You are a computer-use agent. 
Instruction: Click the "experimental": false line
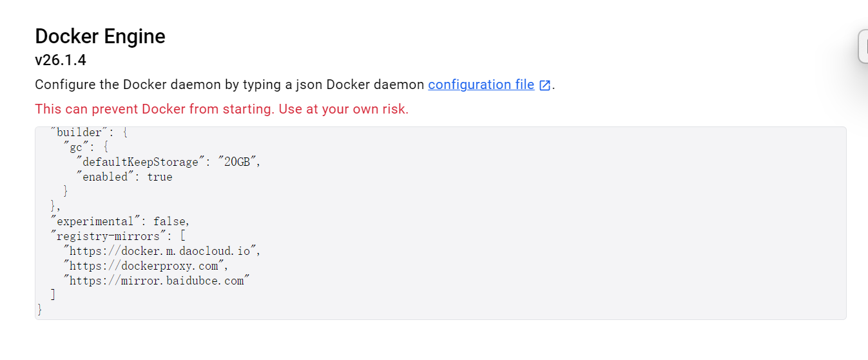pos(120,221)
